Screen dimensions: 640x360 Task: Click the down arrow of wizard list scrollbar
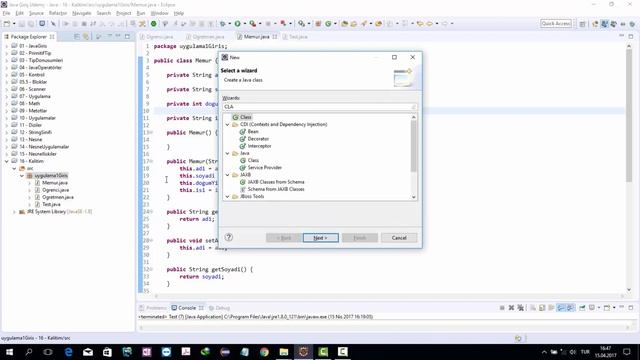pyautogui.click(x=413, y=197)
